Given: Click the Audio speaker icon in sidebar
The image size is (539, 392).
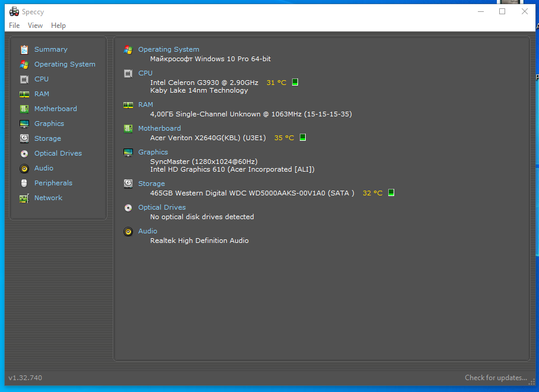Looking at the screenshot, I should pyautogui.click(x=24, y=168).
